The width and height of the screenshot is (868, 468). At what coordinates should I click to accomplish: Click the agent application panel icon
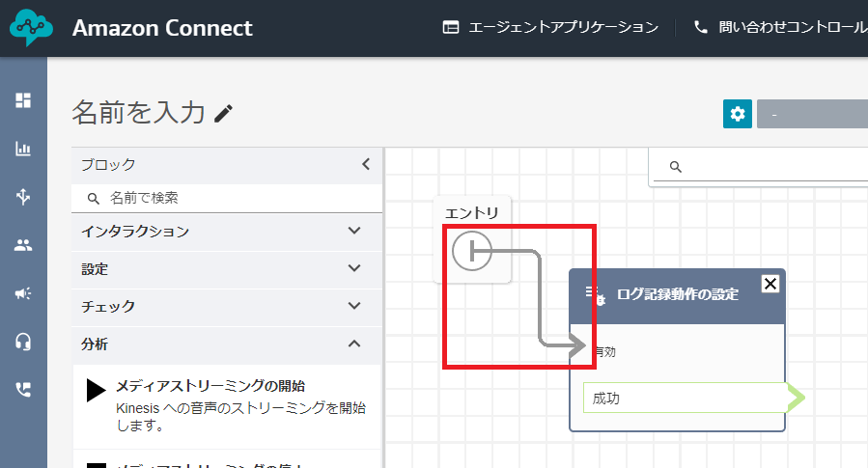click(x=451, y=27)
